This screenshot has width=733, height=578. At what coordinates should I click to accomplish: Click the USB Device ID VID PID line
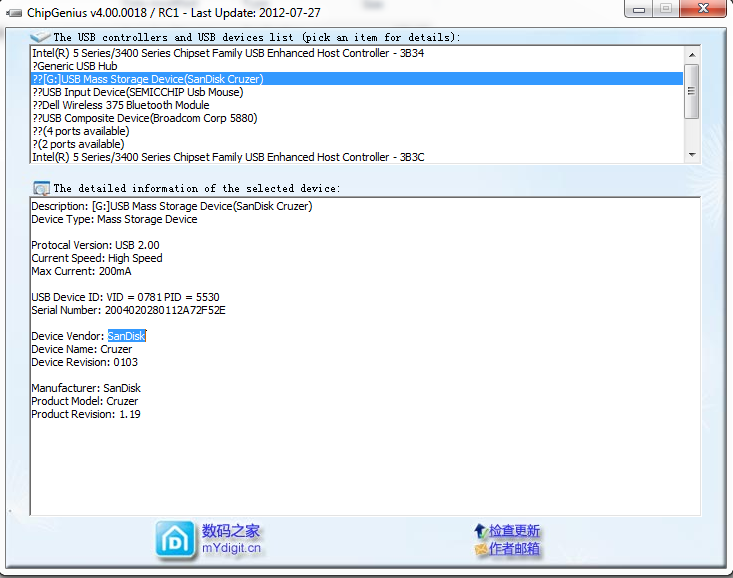125,297
